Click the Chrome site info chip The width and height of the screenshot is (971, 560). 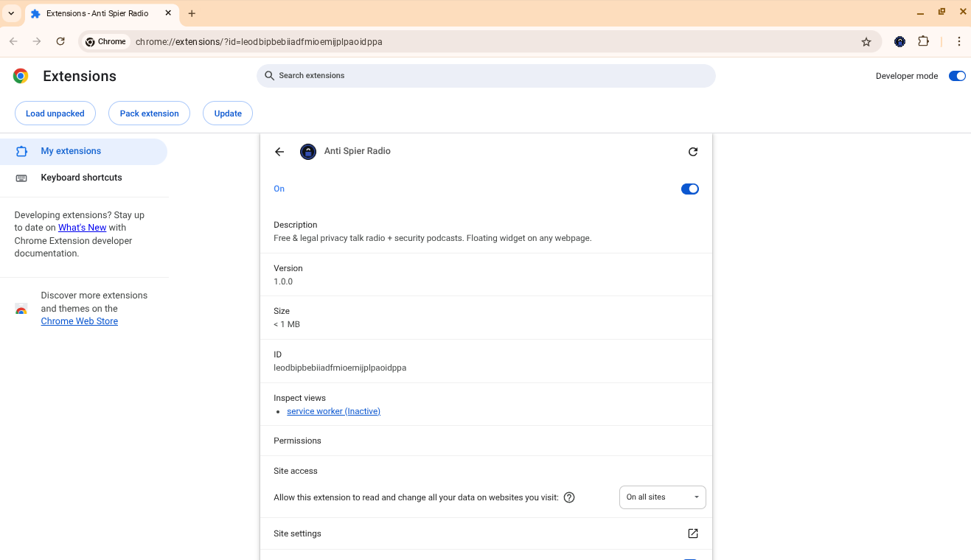pyautogui.click(x=106, y=42)
